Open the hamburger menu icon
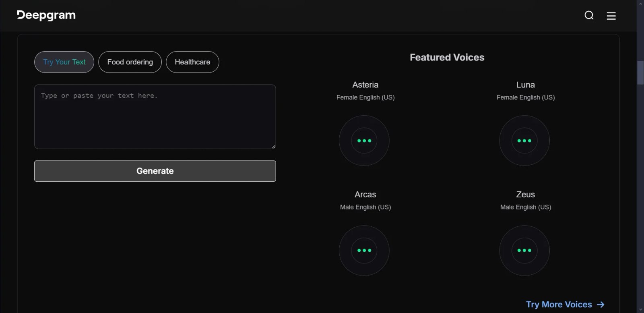 point(611,16)
